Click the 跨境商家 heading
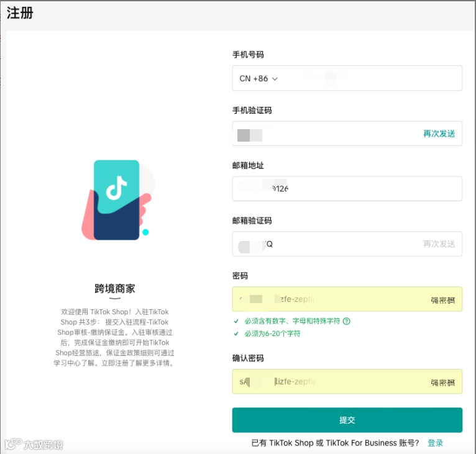This screenshot has width=476, height=454. (x=115, y=288)
